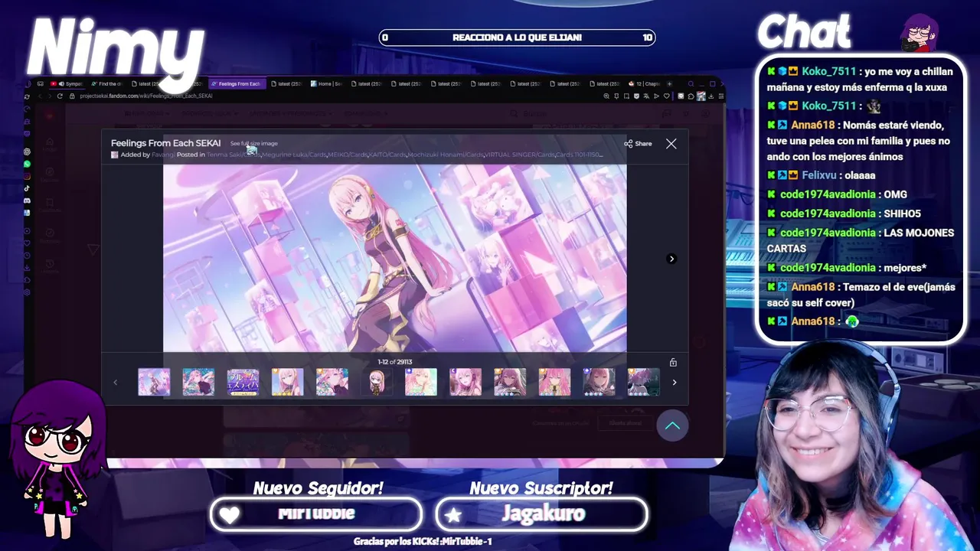Open ChatGPT in the browser sidebar
This screenshot has width=980, height=551.
pos(27,152)
